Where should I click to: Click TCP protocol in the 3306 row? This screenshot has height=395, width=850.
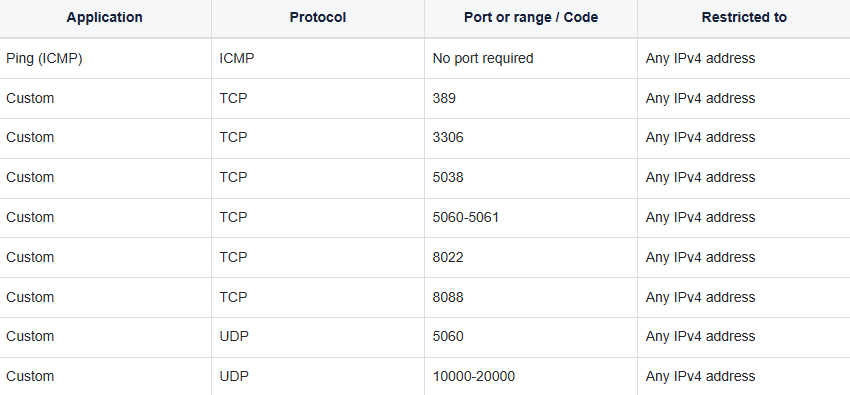pyautogui.click(x=233, y=138)
